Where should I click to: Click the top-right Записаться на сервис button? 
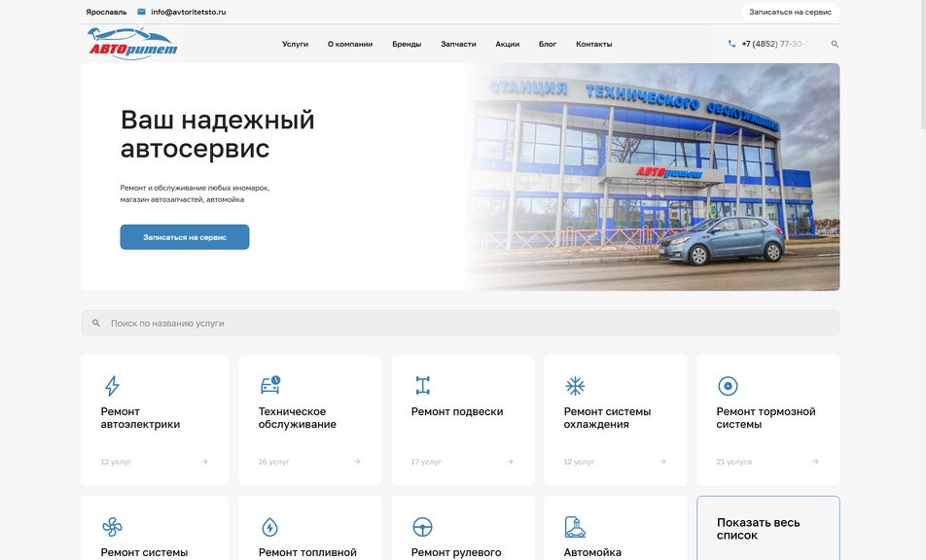(790, 12)
